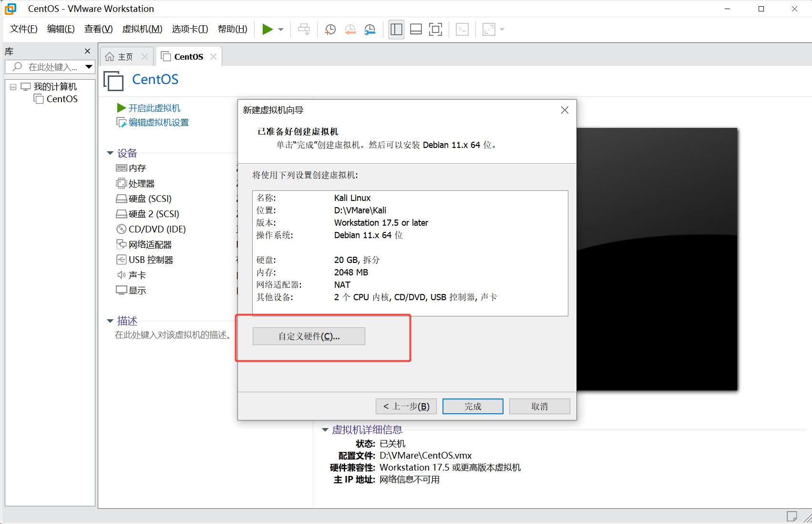Open the 虚拟机(M) menu
The height and width of the screenshot is (524, 812).
click(142, 29)
